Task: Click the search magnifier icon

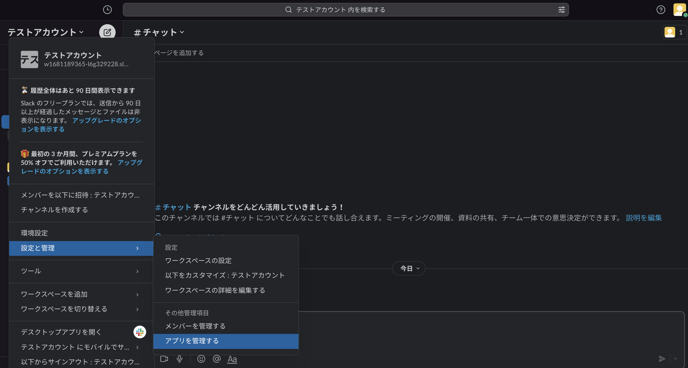Action: (288, 10)
